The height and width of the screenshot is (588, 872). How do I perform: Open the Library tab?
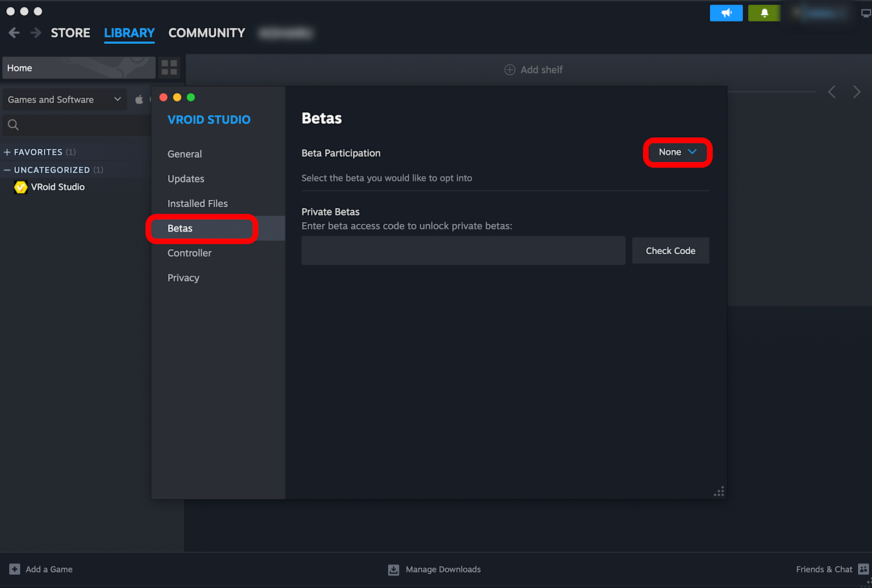tap(129, 33)
